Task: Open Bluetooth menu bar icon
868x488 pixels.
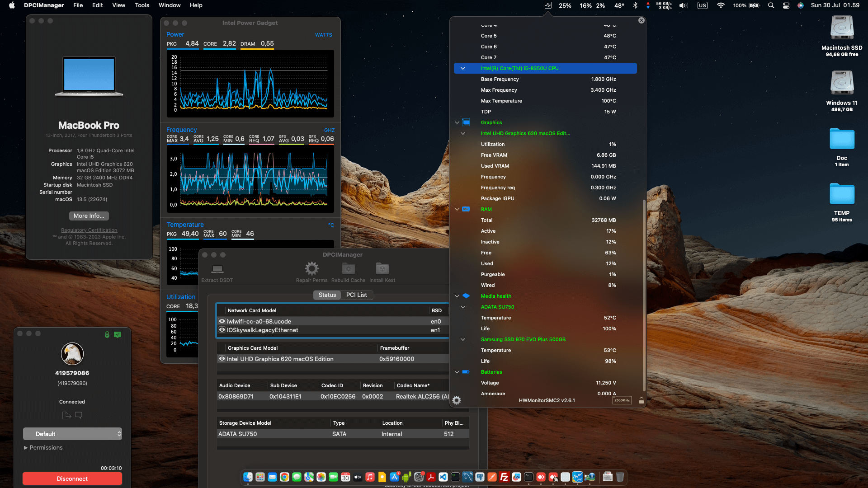Action: [635, 5]
